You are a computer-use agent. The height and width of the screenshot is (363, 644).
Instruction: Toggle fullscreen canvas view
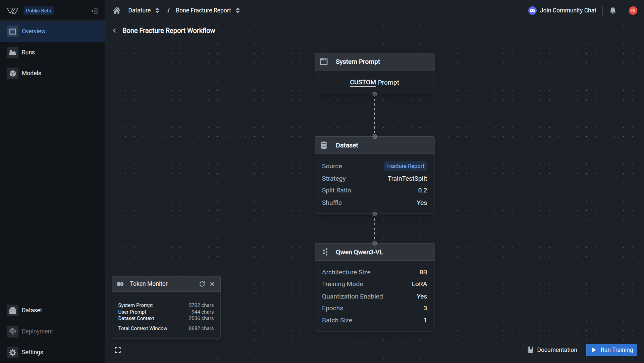118,350
